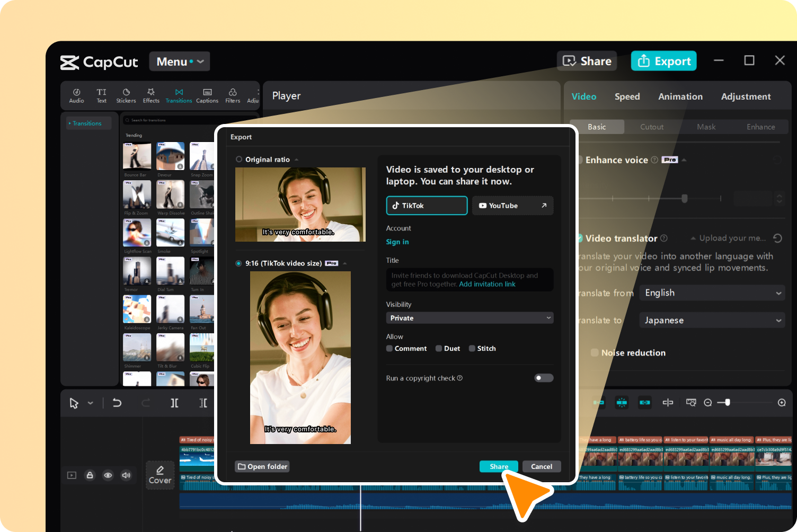Click the Sign in link

point(397,242)
